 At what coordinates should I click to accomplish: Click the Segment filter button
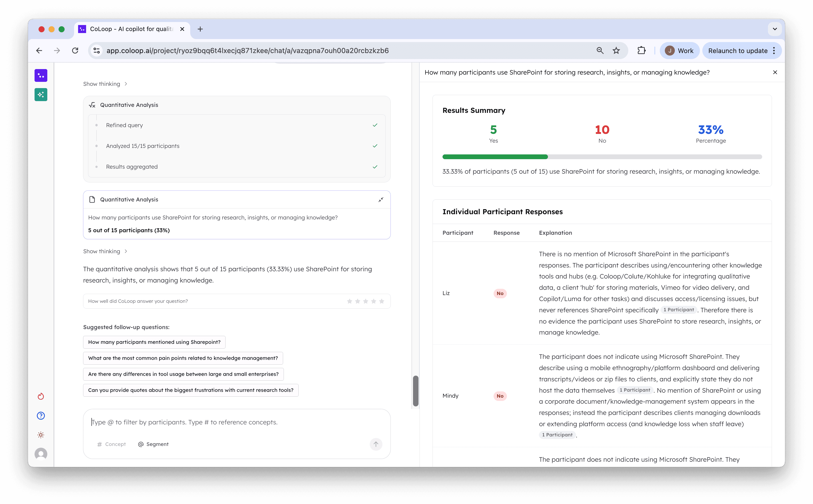tap(153, 444)
